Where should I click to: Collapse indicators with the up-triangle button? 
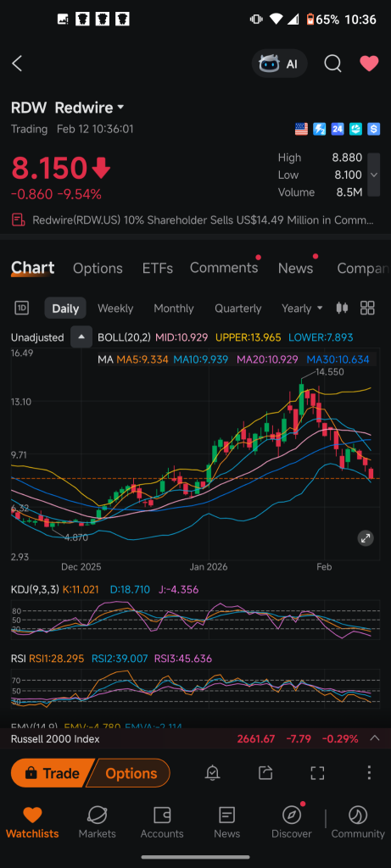[x=81, y=337]
